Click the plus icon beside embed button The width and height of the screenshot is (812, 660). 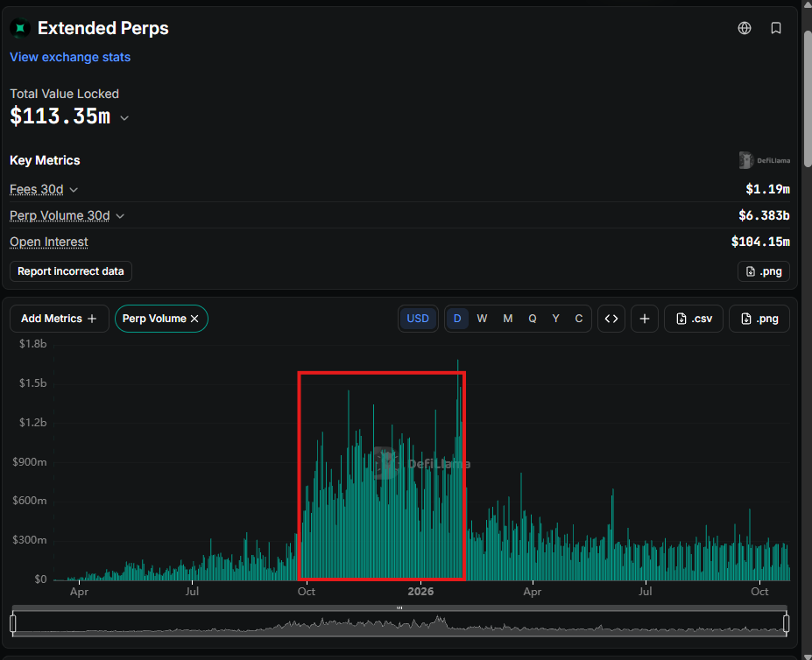point(644,319)
